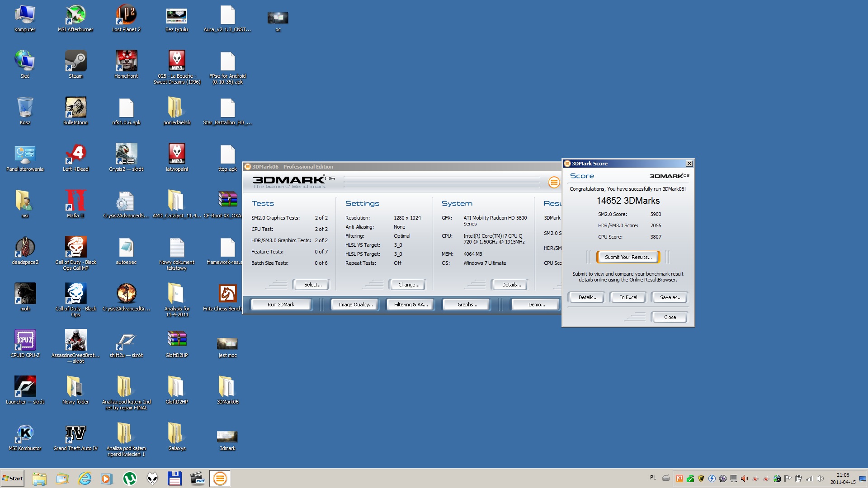This screenshot has height=488, width=868.
Task: Select the jest moc image thumbnail
Action: pyautogui.click(x=227, y=347)
